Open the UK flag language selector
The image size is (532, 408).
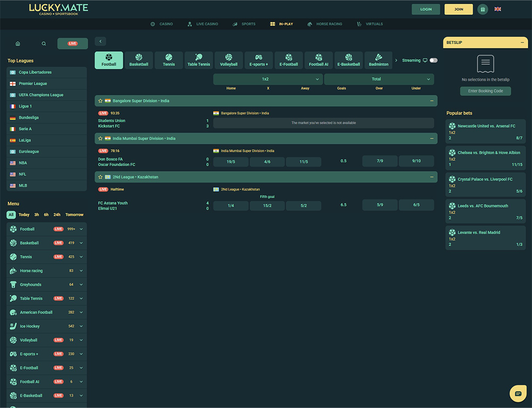pos(498,9)
